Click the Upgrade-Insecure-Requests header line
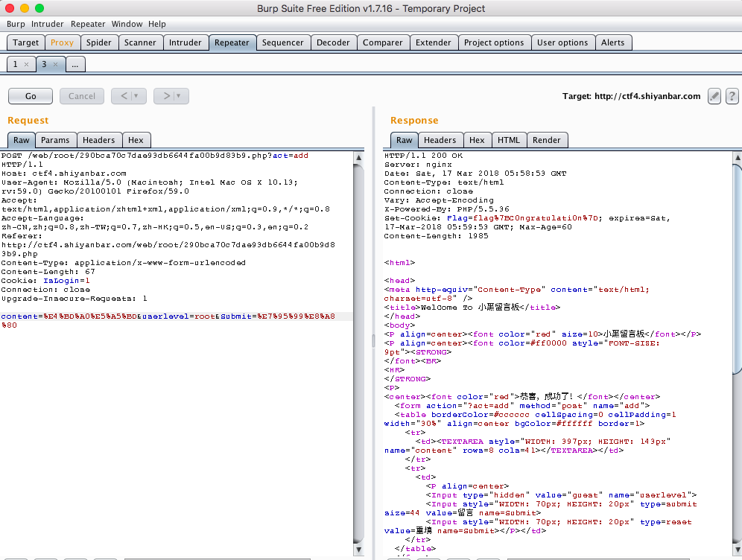 pos(74,299)
